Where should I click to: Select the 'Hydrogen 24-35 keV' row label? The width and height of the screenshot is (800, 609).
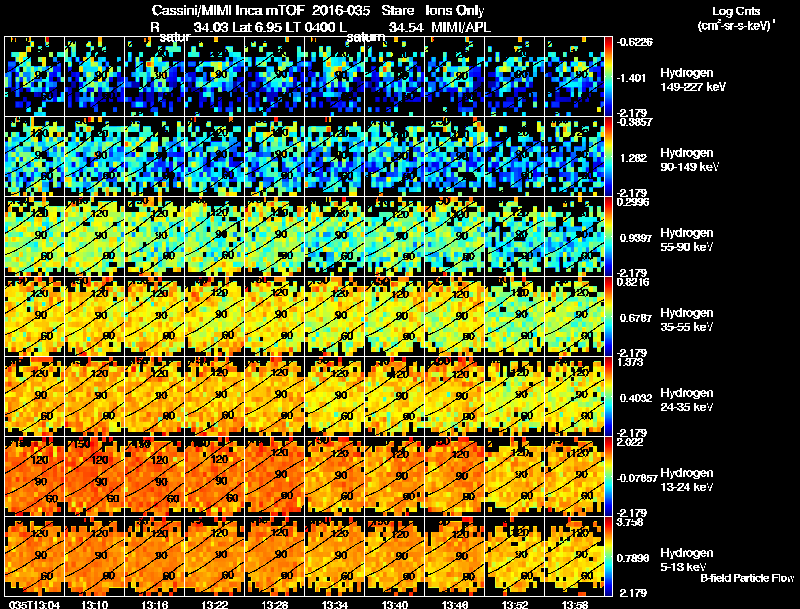click(x=687, y=400)
